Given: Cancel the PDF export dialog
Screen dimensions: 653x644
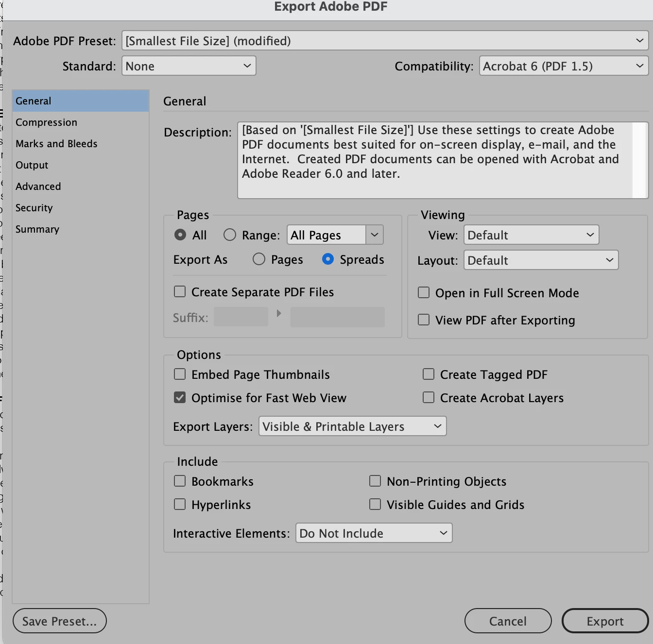Looking at the screenshot, I should click(508, 621).
